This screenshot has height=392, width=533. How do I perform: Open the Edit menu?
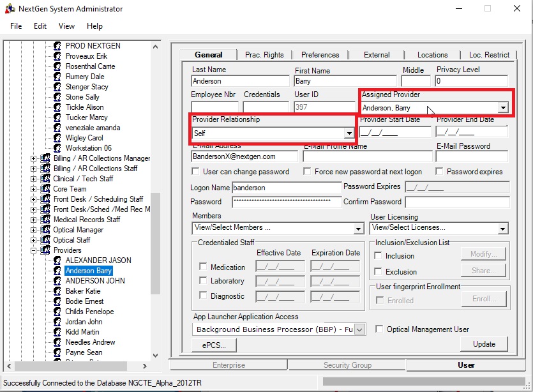(40, 26)
